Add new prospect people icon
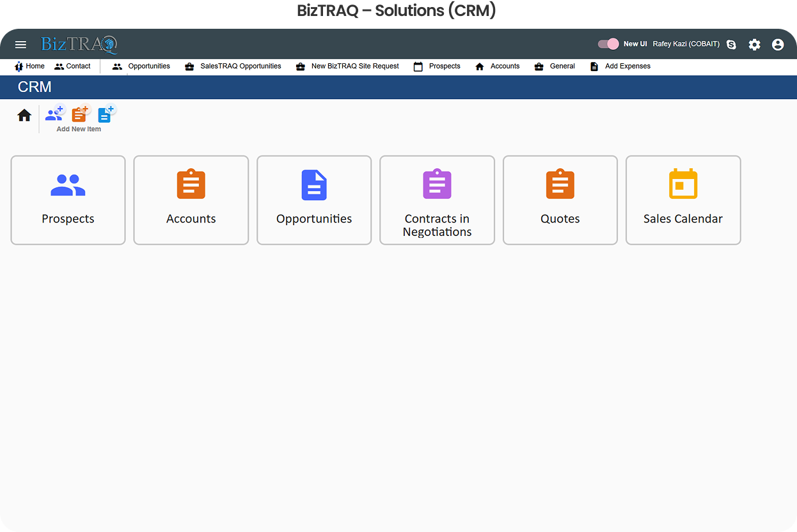797x532 pixels. tap(55, 114)
